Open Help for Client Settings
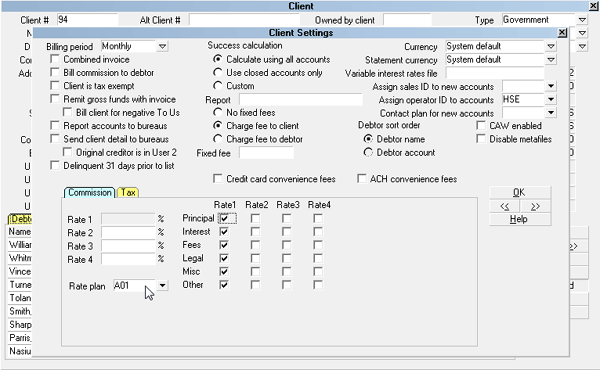Image resolution: width=600 pixels, height=370 pixels. pyautogui.click(x=520, y=219)
